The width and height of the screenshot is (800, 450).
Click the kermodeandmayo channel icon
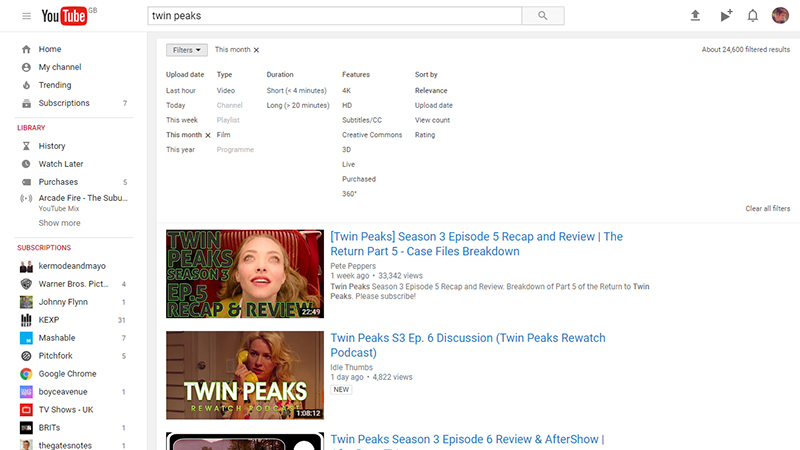pyautogui.click(x=27, y=266)
